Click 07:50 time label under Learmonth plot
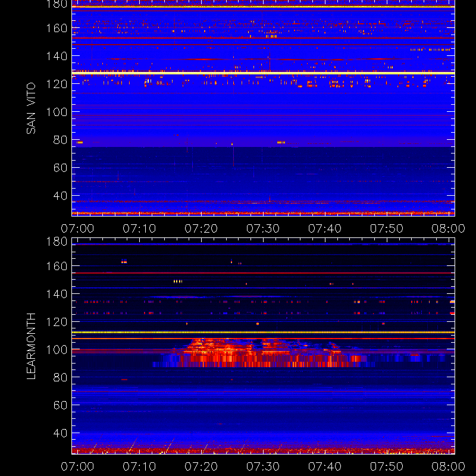Viewport: 476px width, 476px height. [387, 466]
